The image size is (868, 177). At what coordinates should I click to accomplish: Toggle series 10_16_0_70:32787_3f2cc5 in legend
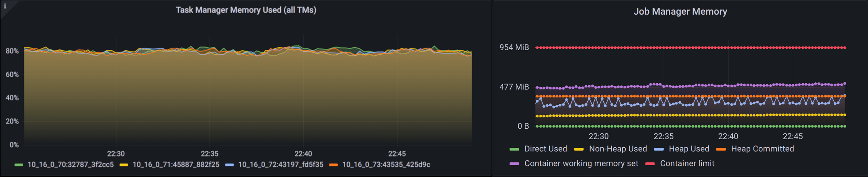(70, 165)
